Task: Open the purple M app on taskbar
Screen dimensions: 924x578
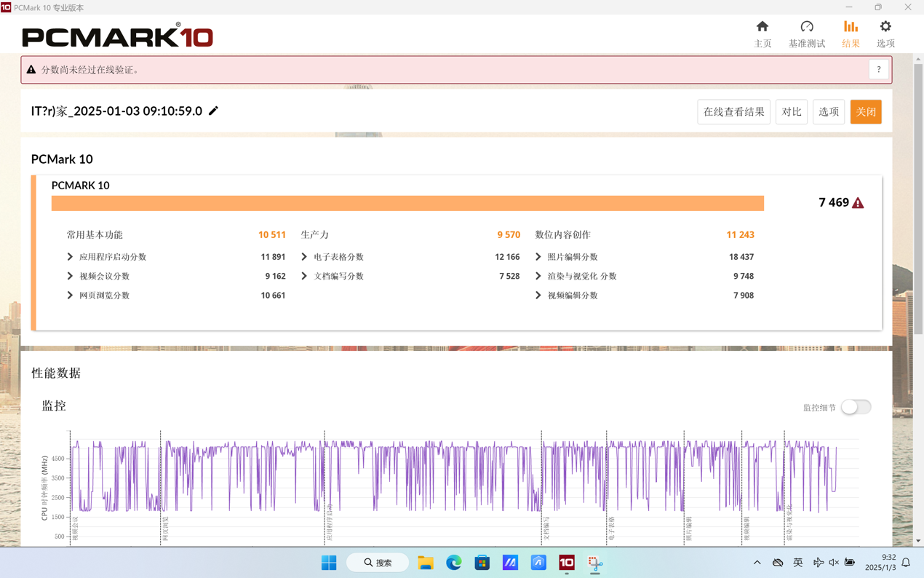Action: point(510,563)
